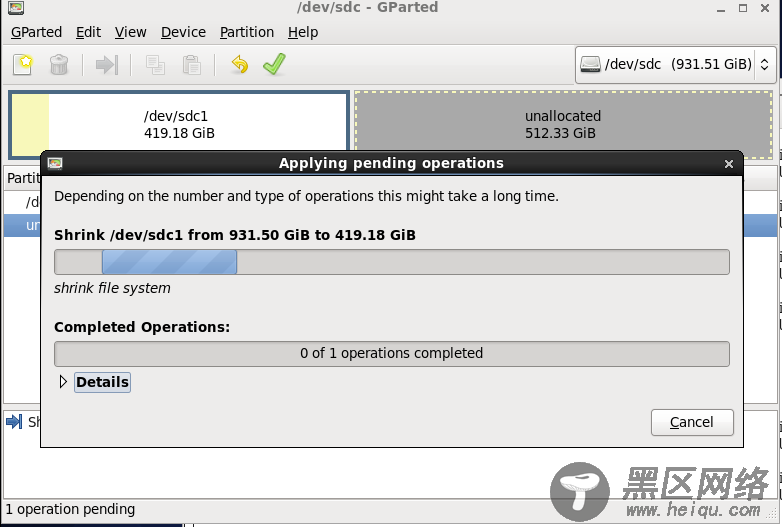Image resolution: width=782 pixels, height=527 pixels.
Task: Click the '0 of 1 operations completed' bar
Action: [x=391, y=353]
